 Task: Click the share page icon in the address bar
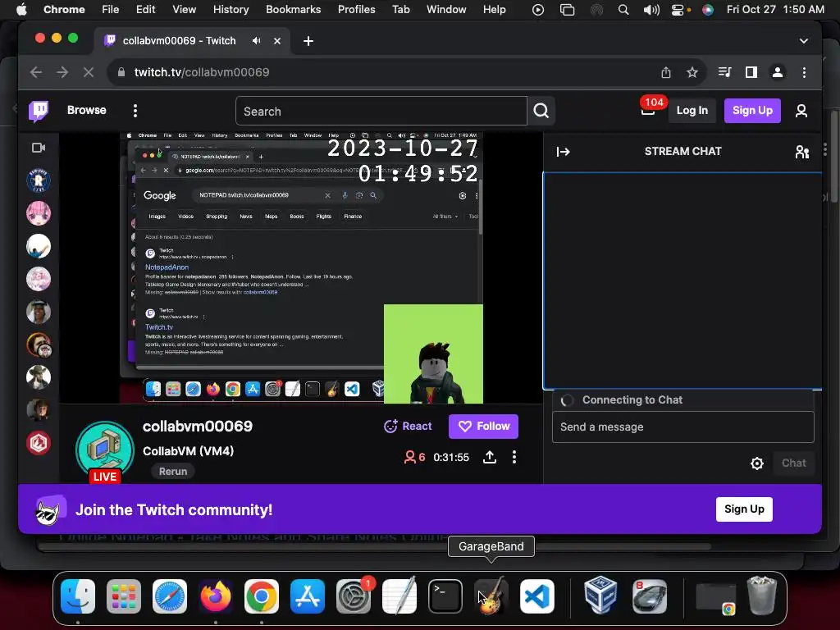point(666,72)
